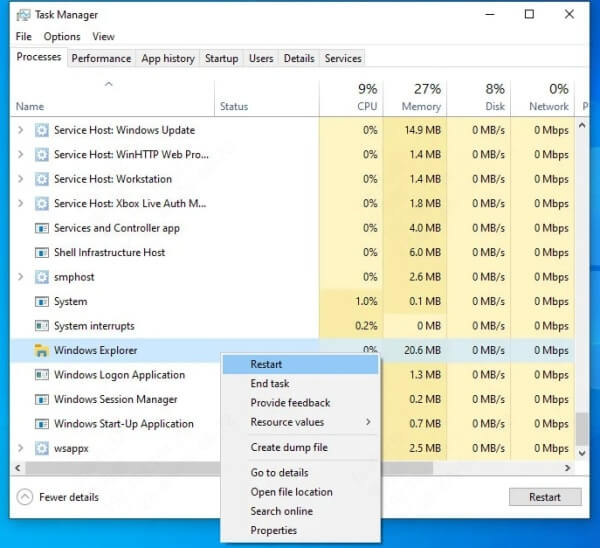Expand the wsappx process group
600x548 pixels.
tap(21, 449)
